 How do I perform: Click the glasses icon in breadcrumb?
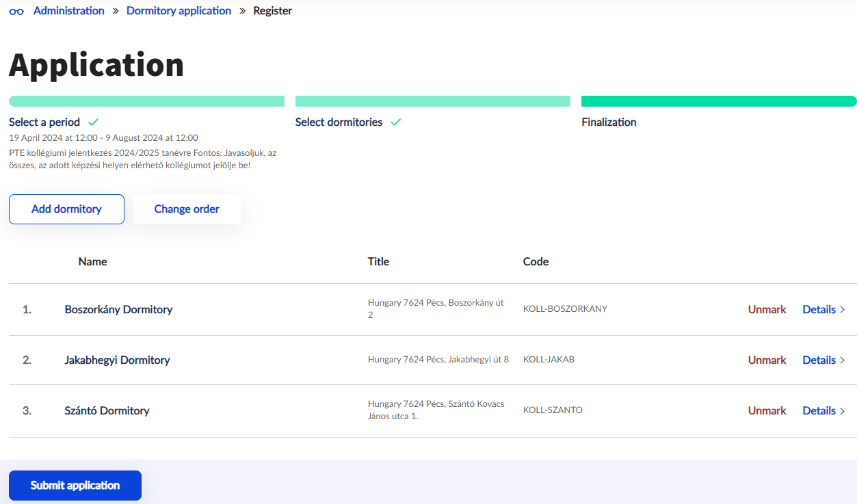pos(16,12)
